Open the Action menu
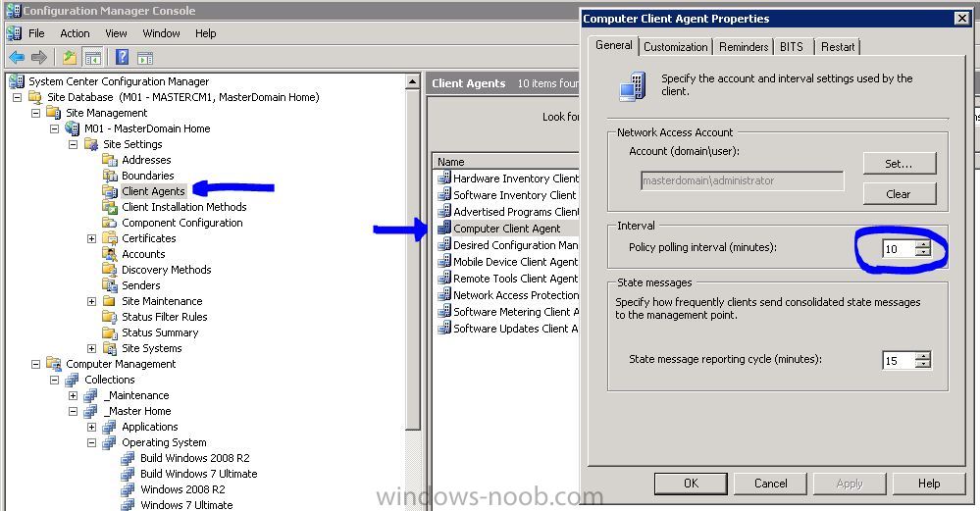 (x=75, y=33)
